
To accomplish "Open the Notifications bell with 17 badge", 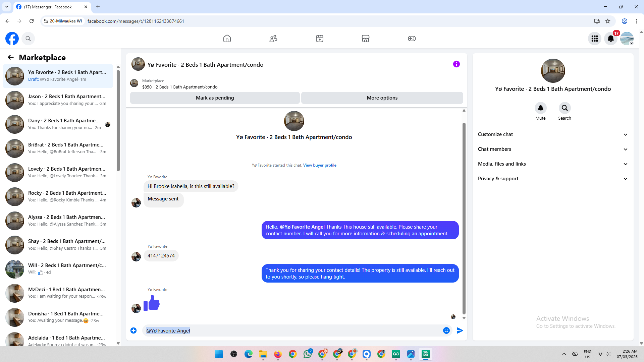I will pos(611,39).
